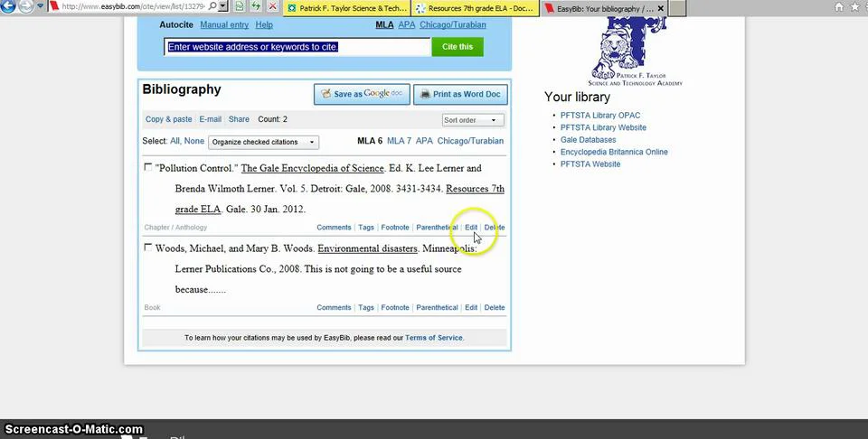868x439 pixels.
Task: Open recent pages dropdown beside forward arrow
Action: 41,6
